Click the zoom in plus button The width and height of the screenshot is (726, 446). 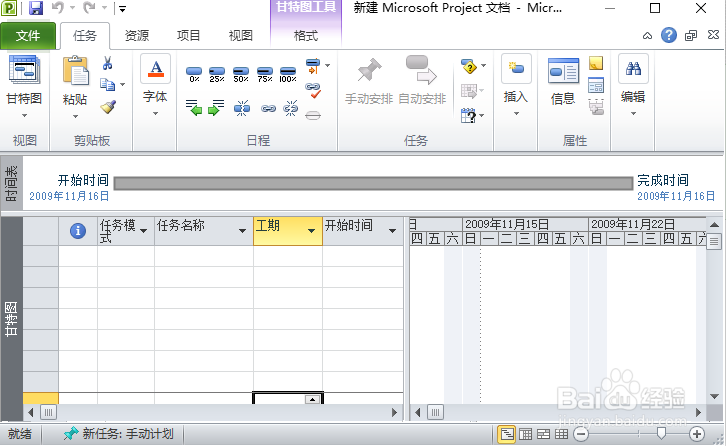click(x=697, y=434)
